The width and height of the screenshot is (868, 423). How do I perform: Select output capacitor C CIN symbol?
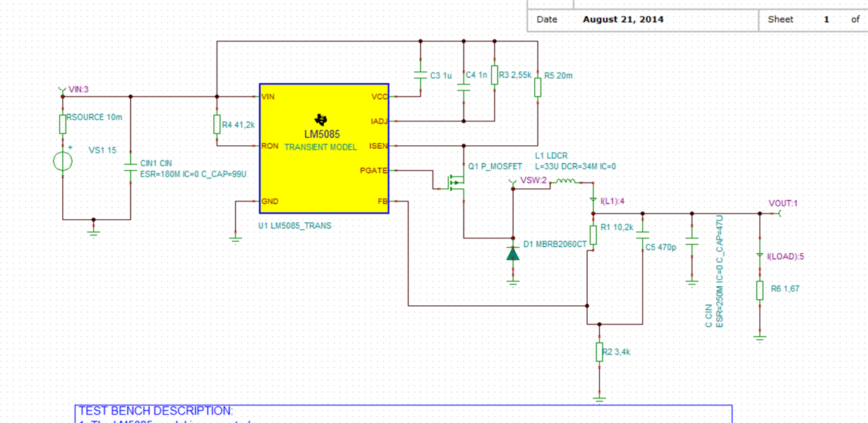[x=692, y=241]
